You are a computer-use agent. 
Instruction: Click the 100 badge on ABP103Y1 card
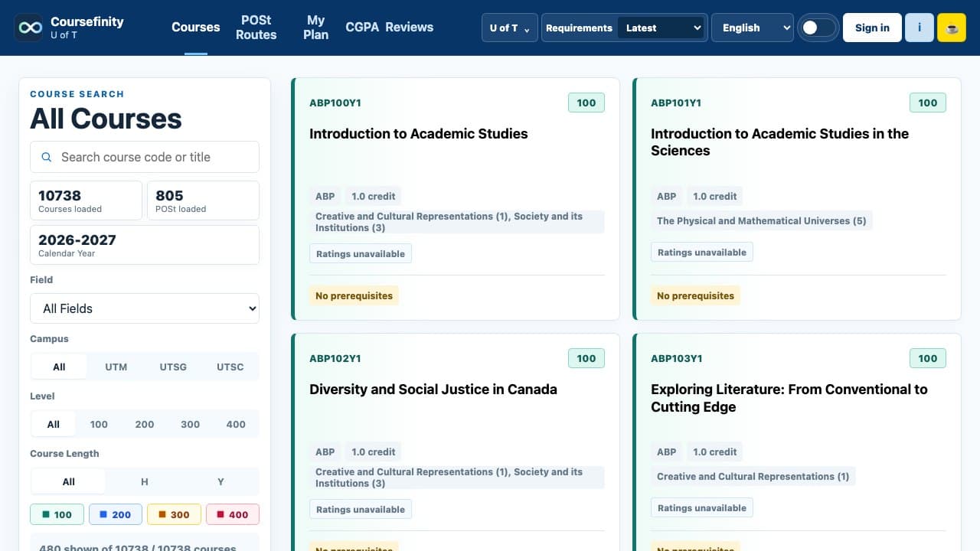[928, 358]
